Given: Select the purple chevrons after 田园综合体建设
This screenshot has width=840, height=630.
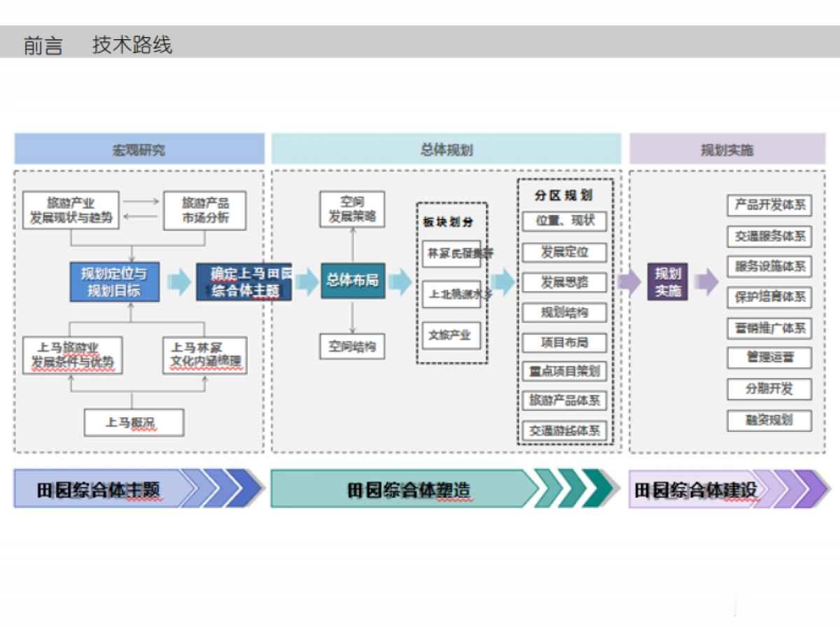Looking at the screenshot, I should [791, 491].
